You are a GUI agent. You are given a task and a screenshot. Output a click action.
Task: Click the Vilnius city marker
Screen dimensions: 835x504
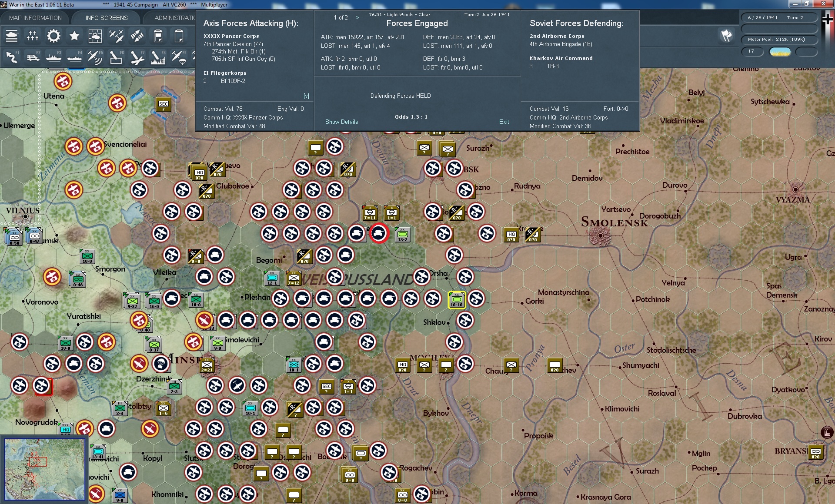click(25, 216)
